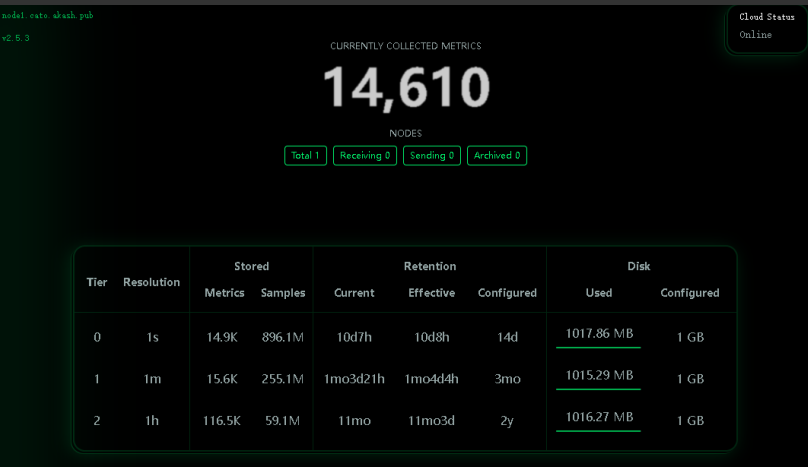Select the Receiving 0 nodes badge

point(365,156)
